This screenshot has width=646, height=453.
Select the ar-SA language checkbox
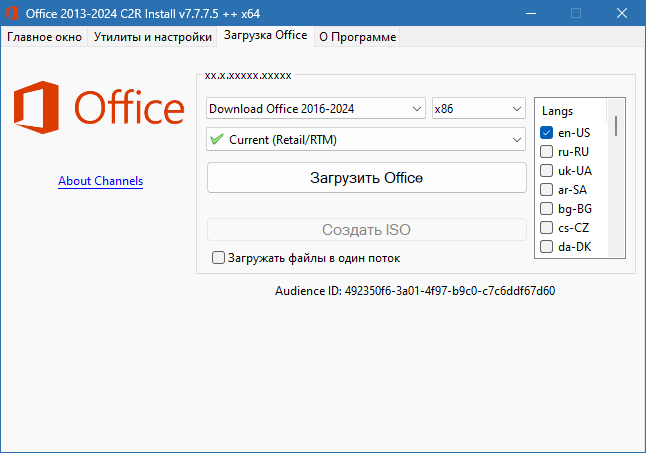(x=546, y=189)
